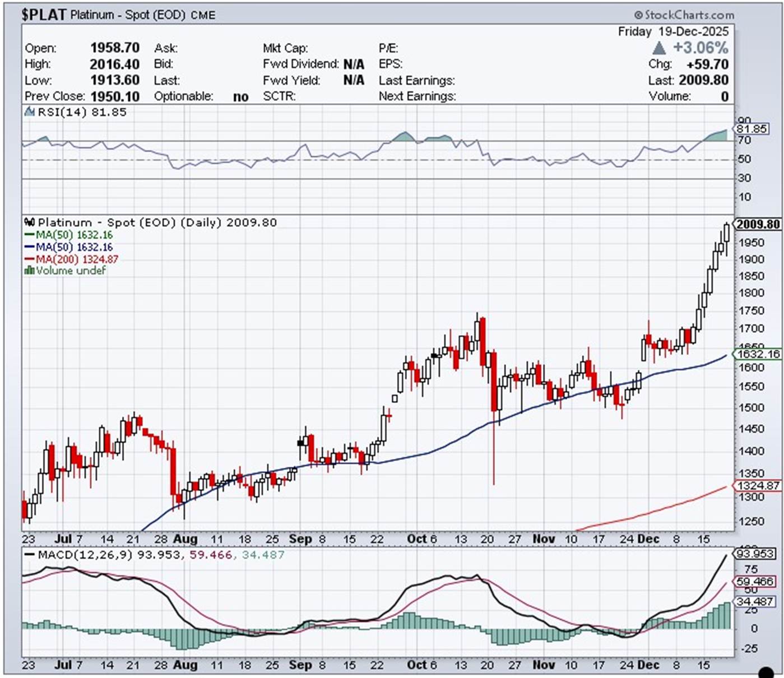
Task: Click the +3.06% percent change value
Action: tap(701, 48)
